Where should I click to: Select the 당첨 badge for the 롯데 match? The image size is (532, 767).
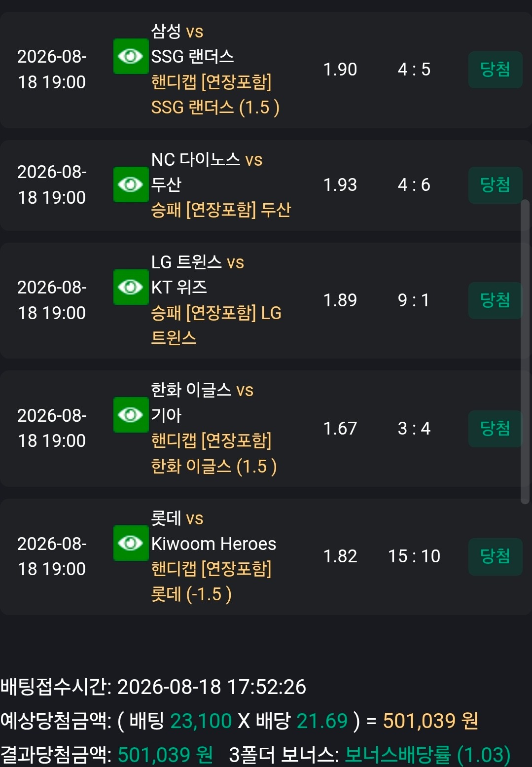[x=495, y=556]
